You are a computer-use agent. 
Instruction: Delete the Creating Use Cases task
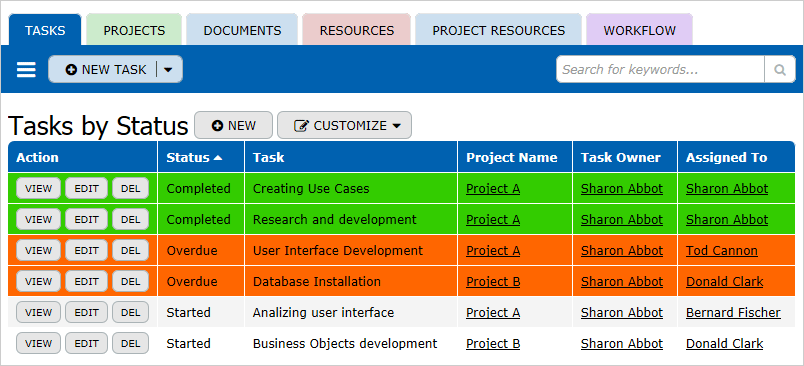click(131, 189)
